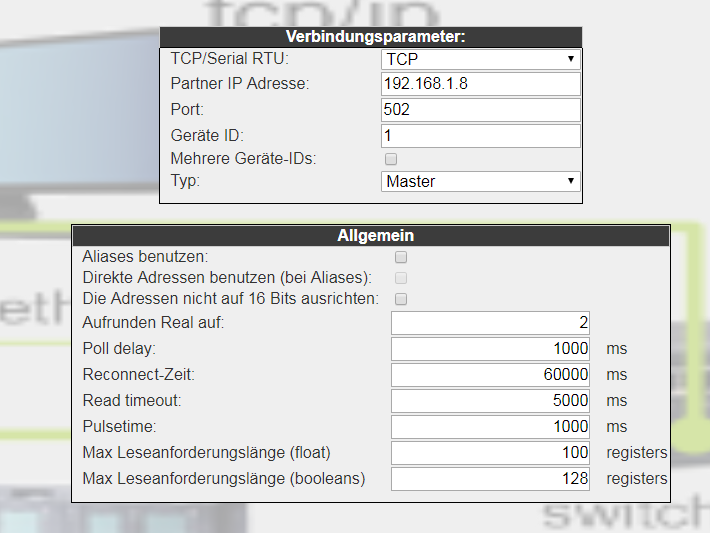710x533 pixels.
Task: Toggle the Aliases benutzen checkbox
Action: tap(401, 257)
